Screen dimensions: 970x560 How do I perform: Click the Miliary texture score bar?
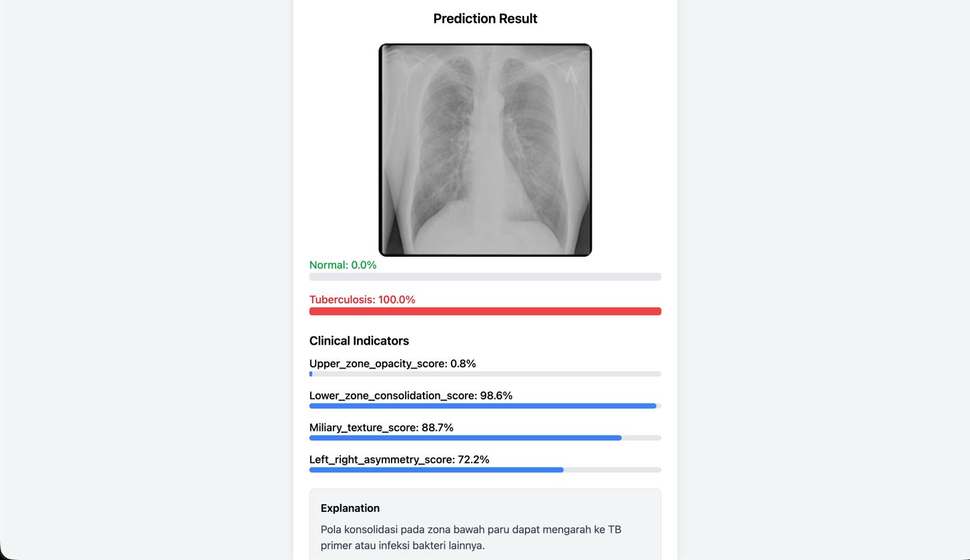[x=485, y=438]
